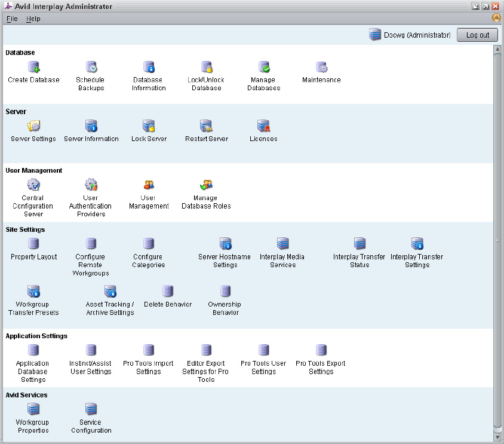
Task: Open Service Configuration
Action: [x=91, y=409]
